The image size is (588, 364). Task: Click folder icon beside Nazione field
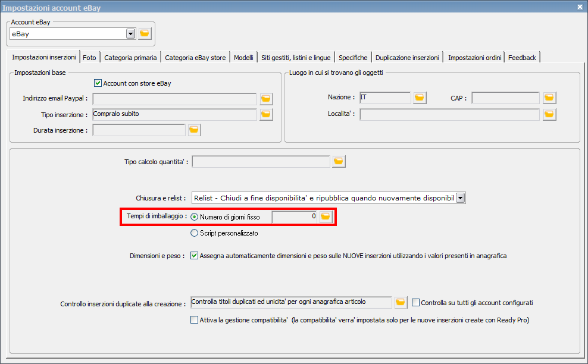[x=419, y=98]
